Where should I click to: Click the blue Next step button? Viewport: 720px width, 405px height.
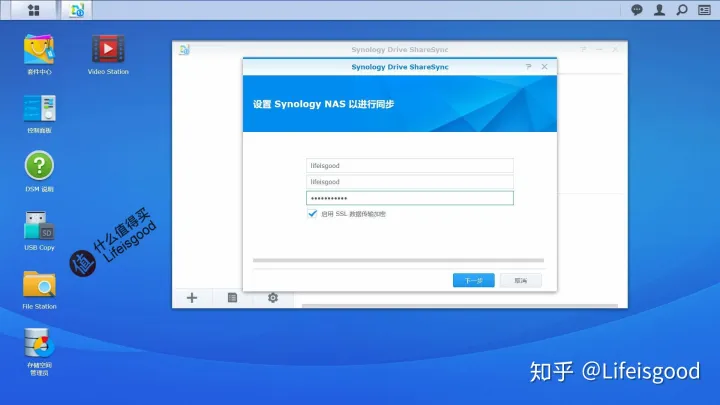pyautogui.click(x=473, y=280)
